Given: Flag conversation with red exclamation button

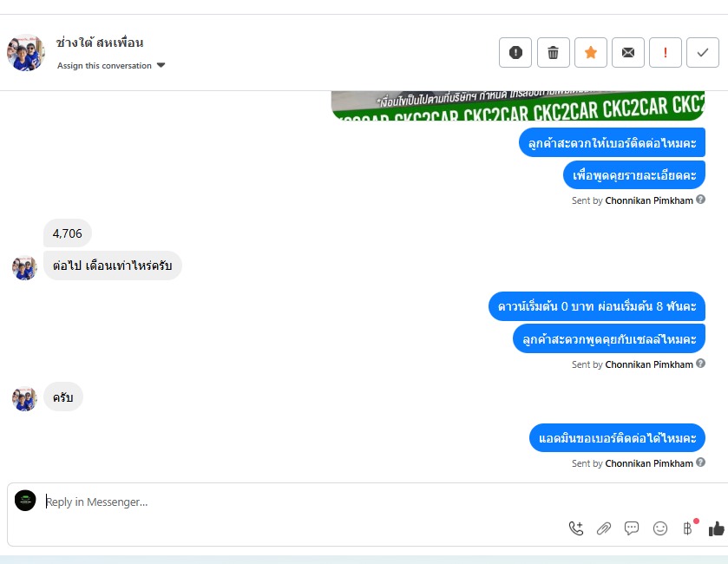Looking at the screenshot, I should (x=666, y=52).
